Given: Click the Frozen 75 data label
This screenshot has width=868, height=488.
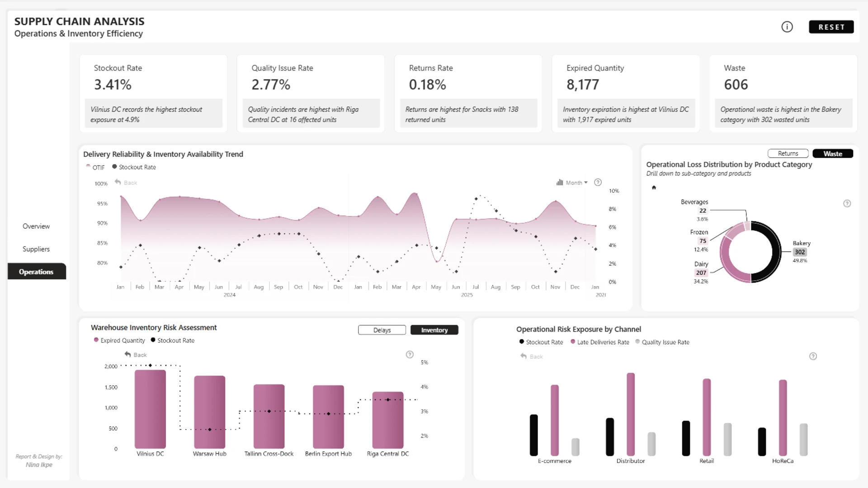Looking at the screenshot, I should [x=703, y=241].
